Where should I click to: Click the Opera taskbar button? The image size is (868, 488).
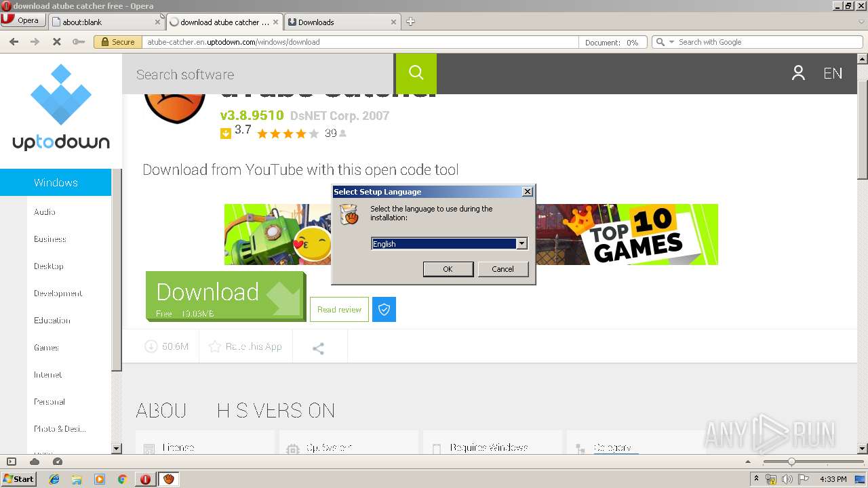click(x=146, y=479)
